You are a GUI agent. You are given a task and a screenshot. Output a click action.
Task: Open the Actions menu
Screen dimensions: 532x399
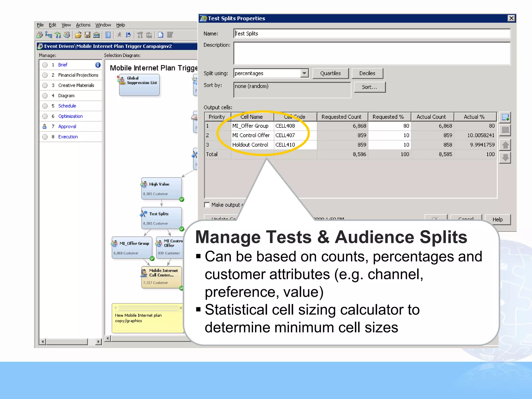point(83,25)
